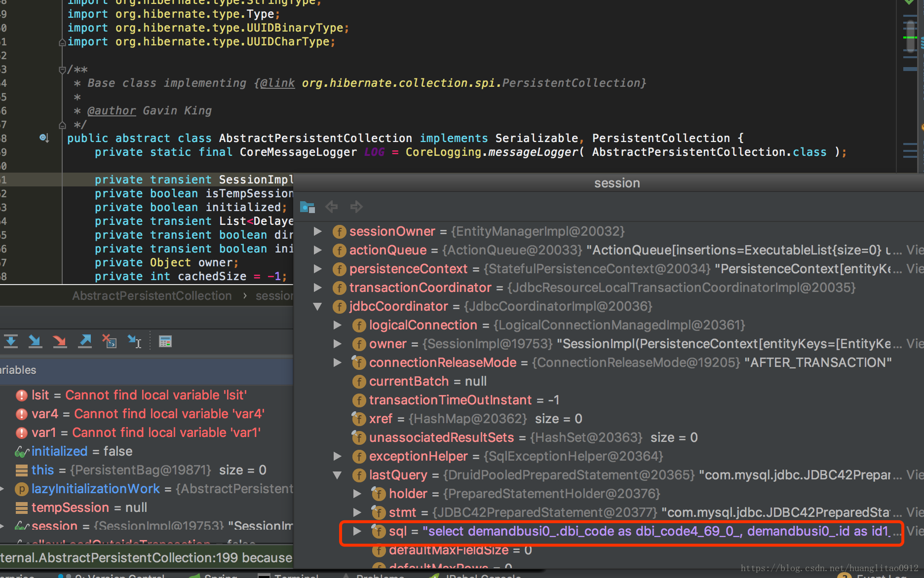Click the glasses watch icon beside initialized
The image size is (924, 578).
22,451
